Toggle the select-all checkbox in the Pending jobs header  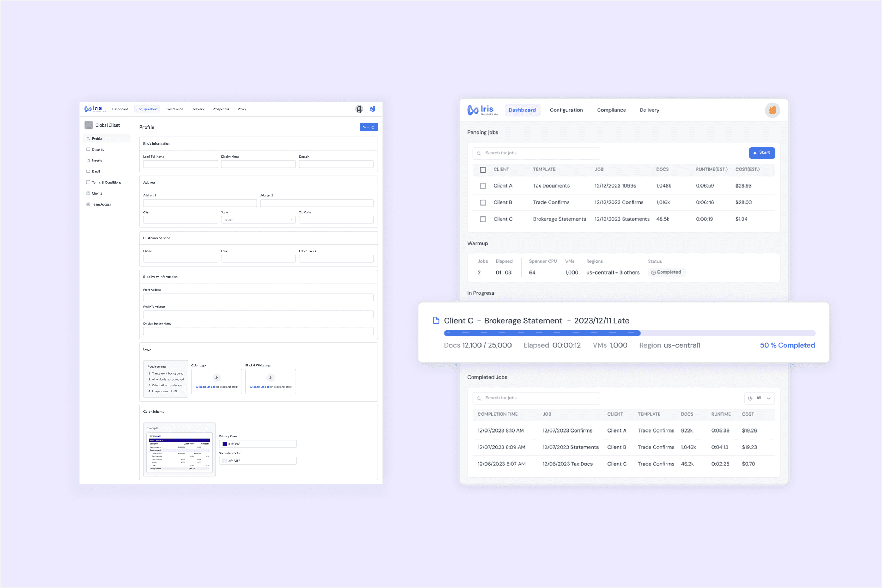[x=483, y=170]
